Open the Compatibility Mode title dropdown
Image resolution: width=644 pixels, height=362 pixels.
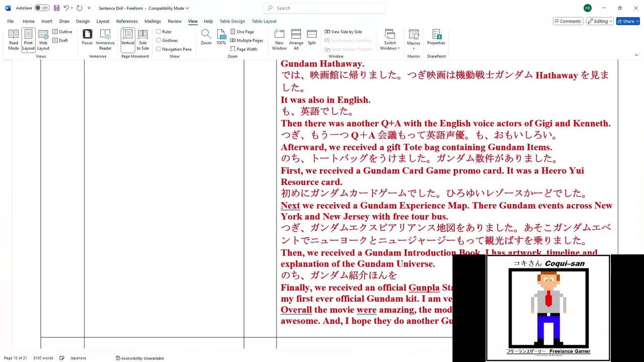pyautogui.click(x=187, y=8)
